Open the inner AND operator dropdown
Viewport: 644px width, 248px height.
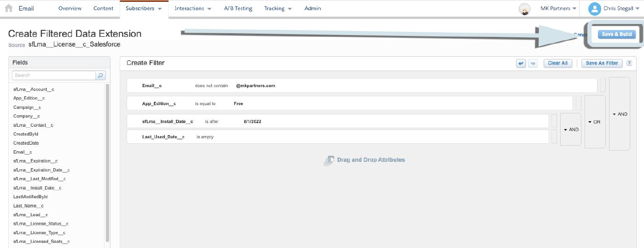[571, 130]
